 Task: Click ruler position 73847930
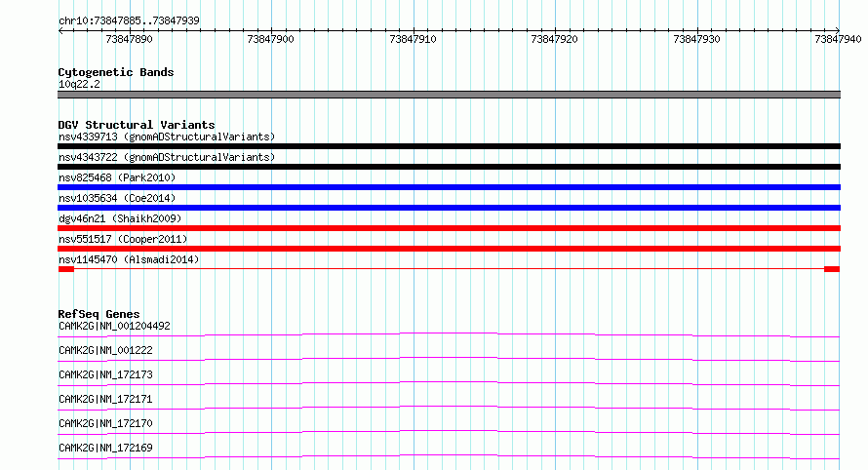(x=696, y=39)
